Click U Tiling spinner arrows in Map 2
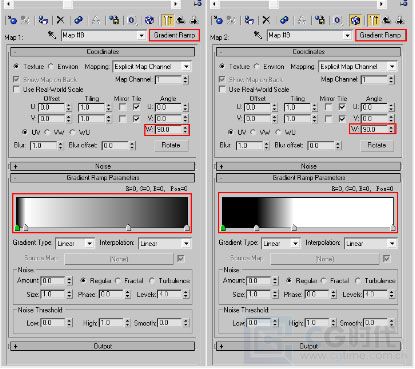The height and width of the screenshot is (369, 415). click(314, 107)
